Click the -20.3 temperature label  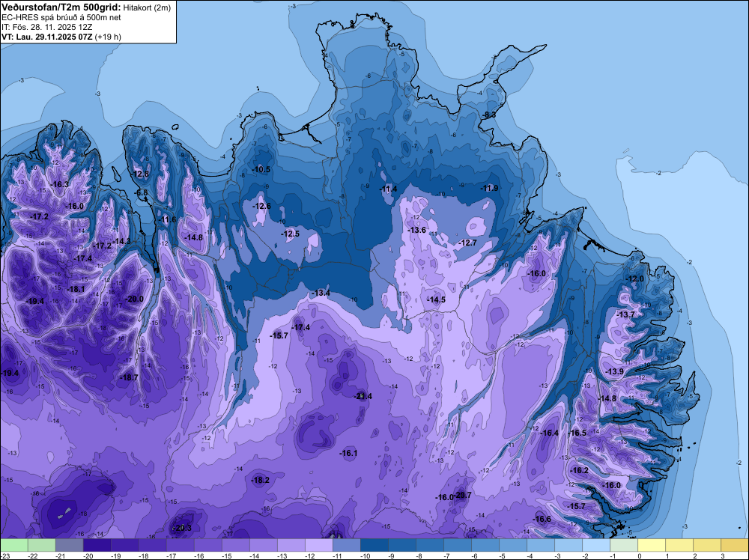[x=183, y=528]
